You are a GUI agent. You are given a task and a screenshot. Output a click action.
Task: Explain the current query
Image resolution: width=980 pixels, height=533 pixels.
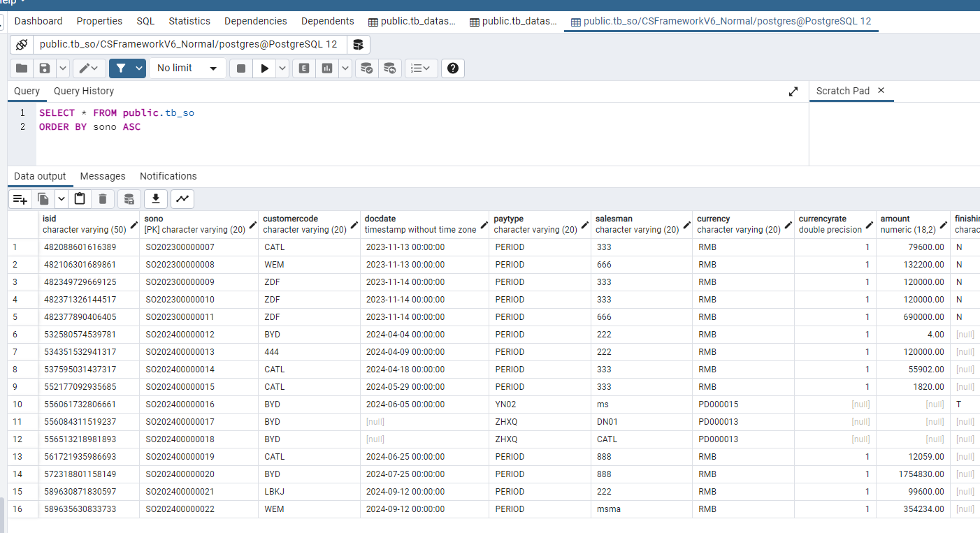[303, 68]
